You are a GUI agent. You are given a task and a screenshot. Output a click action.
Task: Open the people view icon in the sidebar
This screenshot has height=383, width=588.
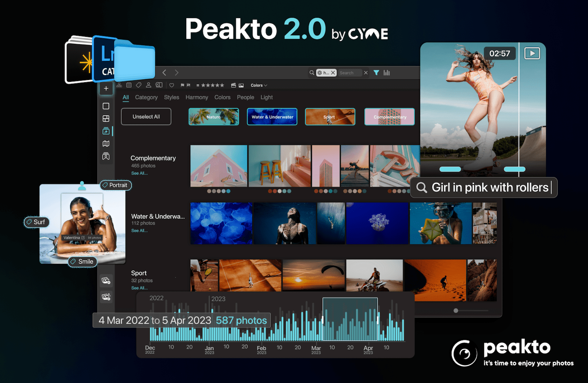106,156
